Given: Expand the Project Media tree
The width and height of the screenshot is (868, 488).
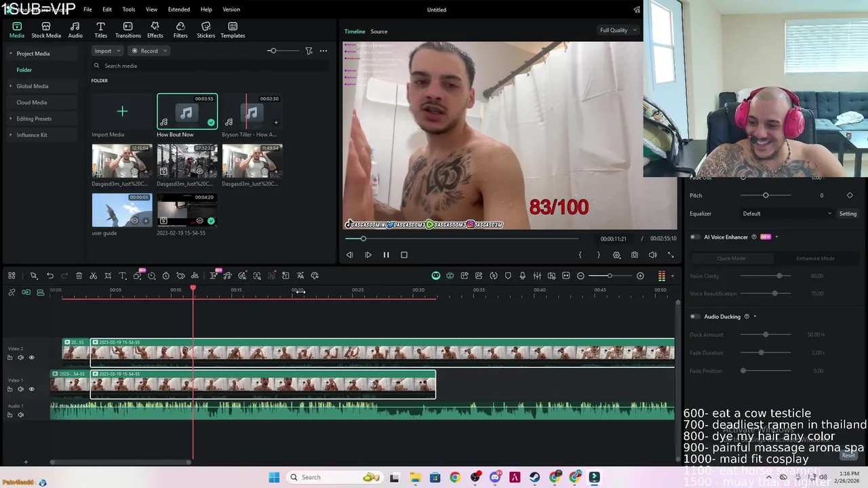Looking at the screenshot, I should click(x=10, y=54).
